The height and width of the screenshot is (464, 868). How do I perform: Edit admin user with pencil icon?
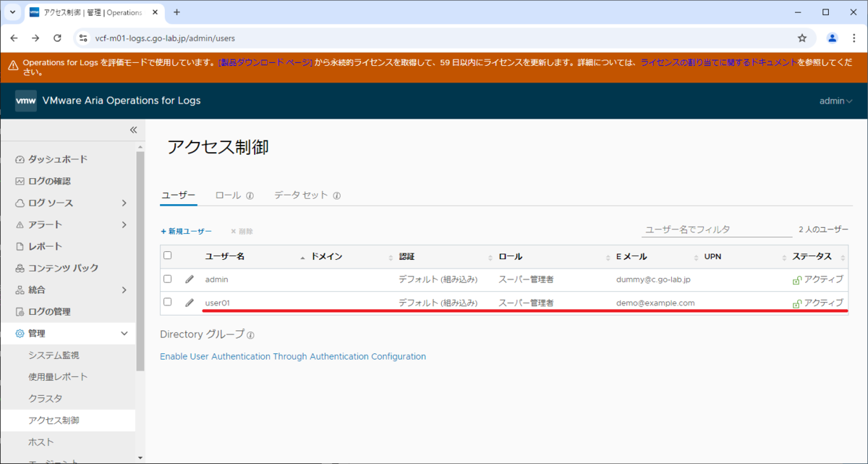point(190,279)
